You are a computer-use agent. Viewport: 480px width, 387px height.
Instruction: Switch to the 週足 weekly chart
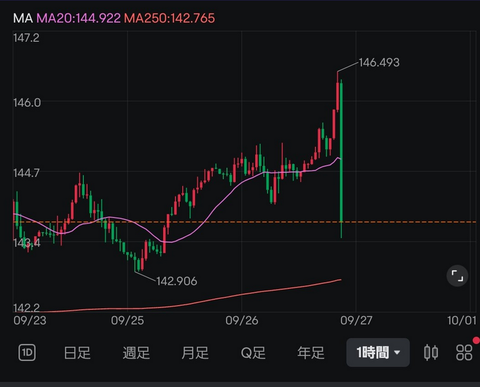click(136, 353)
